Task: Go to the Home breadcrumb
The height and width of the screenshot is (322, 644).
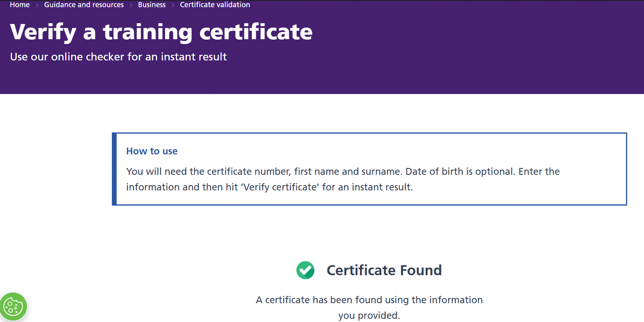Action: pos(20,5)
